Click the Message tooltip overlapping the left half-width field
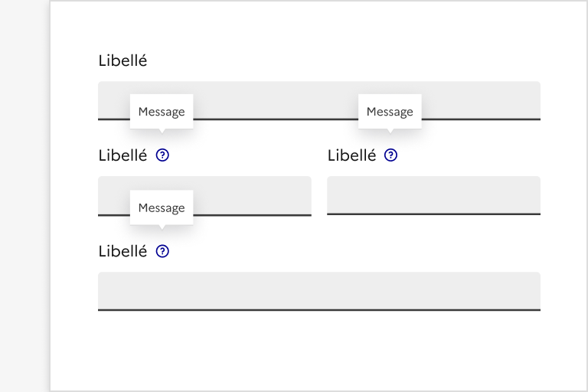The image size is (588, 392). [162, 207]
